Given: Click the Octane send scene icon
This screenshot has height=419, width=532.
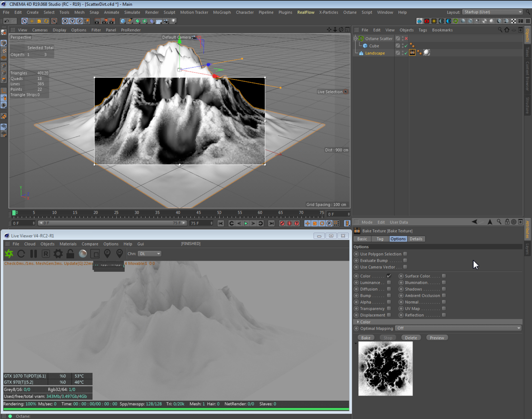Looking at the screenshot, I should [x=9, y=254].
